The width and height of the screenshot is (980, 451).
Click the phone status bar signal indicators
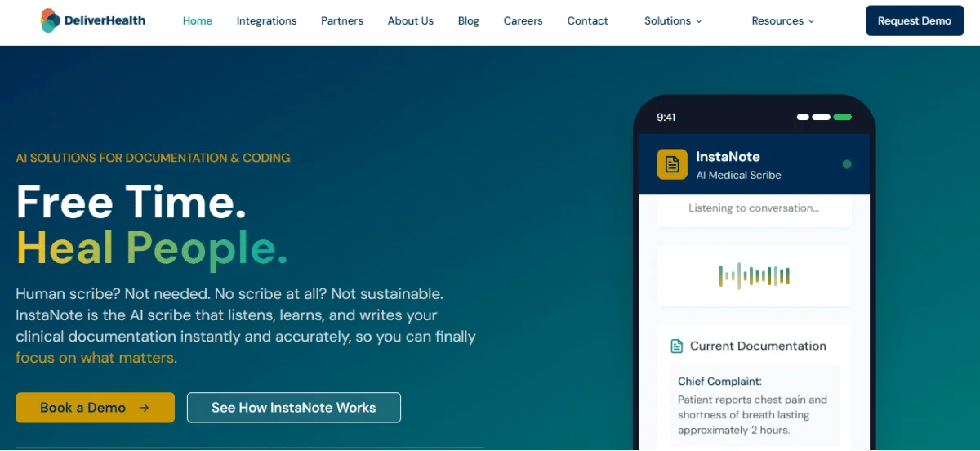point(824,117)
